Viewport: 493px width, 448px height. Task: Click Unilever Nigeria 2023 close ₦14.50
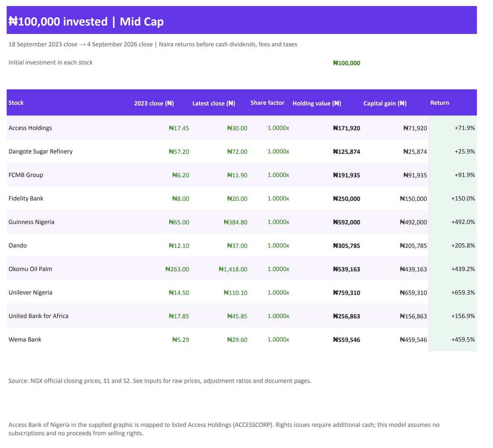click(x=179, y=293)
